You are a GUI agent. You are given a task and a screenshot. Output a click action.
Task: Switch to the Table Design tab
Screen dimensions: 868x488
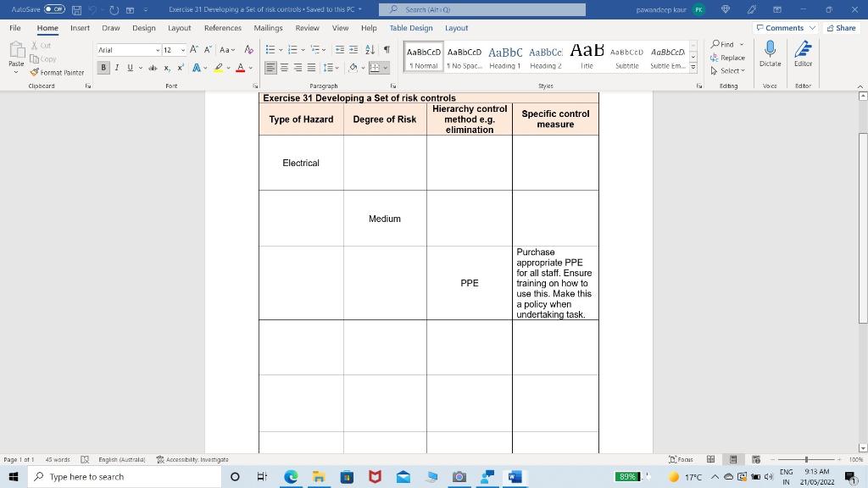tap(411, 28)
